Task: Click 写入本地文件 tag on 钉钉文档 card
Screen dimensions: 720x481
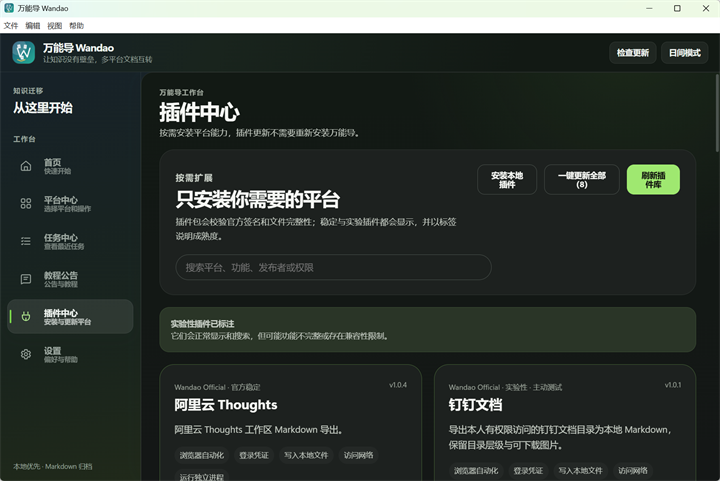Action: (580, 470)
